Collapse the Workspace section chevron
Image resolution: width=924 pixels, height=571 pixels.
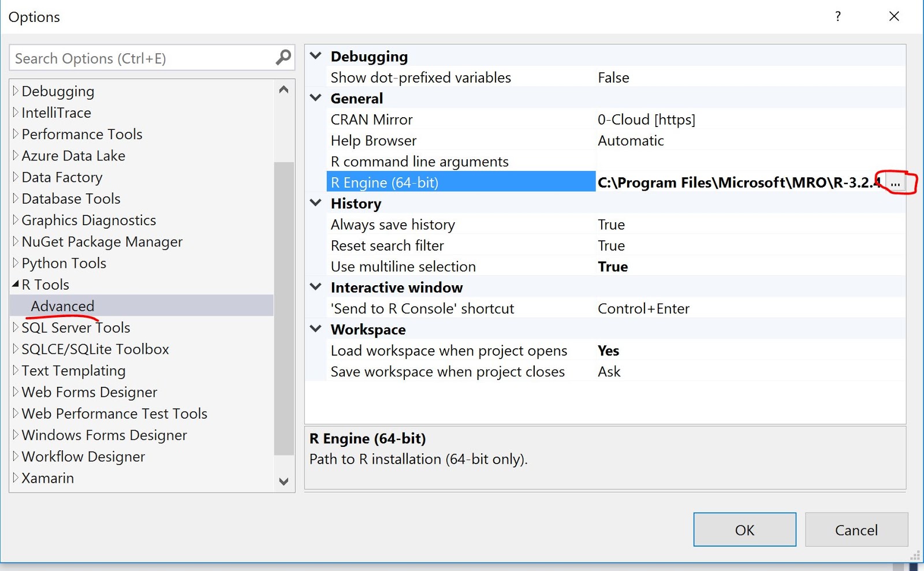tap(315, 329)
